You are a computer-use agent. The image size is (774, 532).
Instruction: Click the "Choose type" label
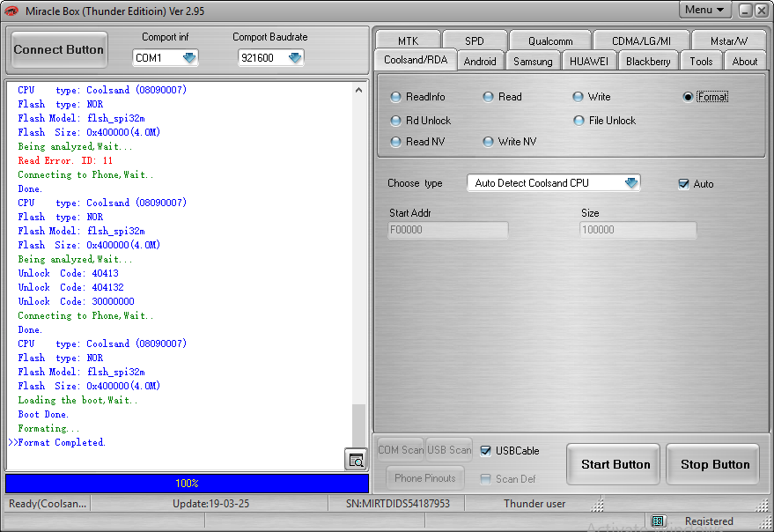(x=415, y=183)
